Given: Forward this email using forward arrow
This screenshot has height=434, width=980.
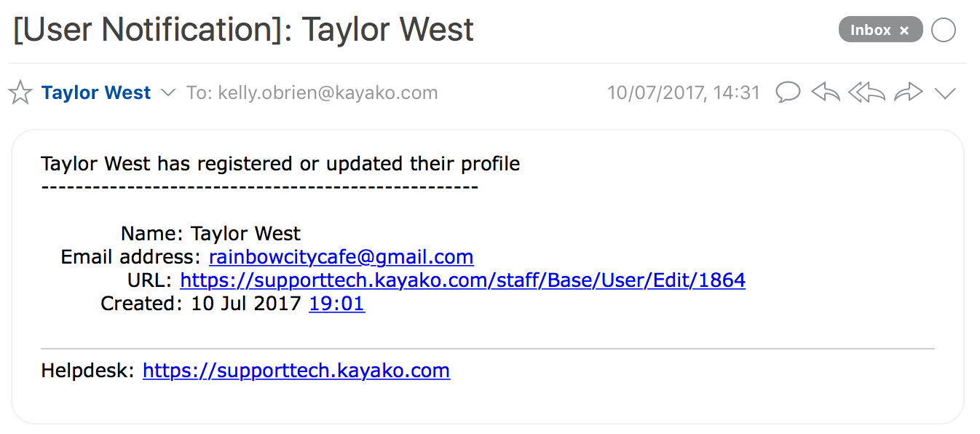Looking at the screenshot, I should tap(908, 92).
